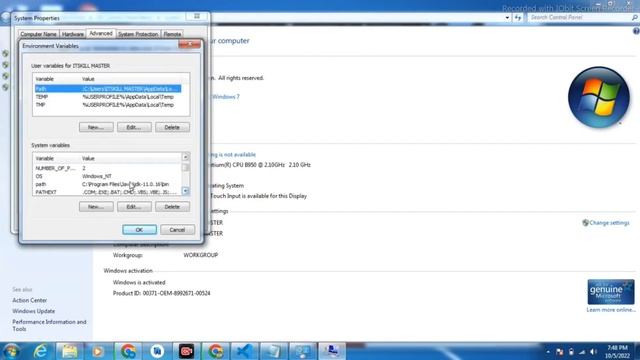The height and width of the screenshot is (360, 640).
Task: Select the OS system variable row
Action: [108, 176]
